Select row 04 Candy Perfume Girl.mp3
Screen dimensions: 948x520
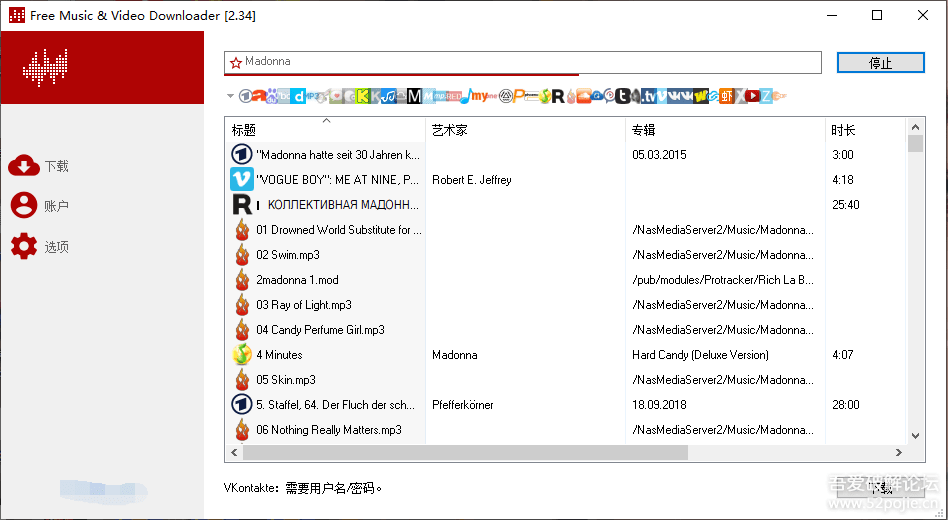point(567,330)
